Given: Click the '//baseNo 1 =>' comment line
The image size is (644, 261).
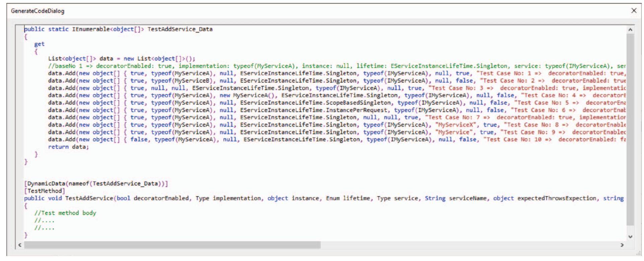Looking at the screenshot, I should click(x=337, y=66).
